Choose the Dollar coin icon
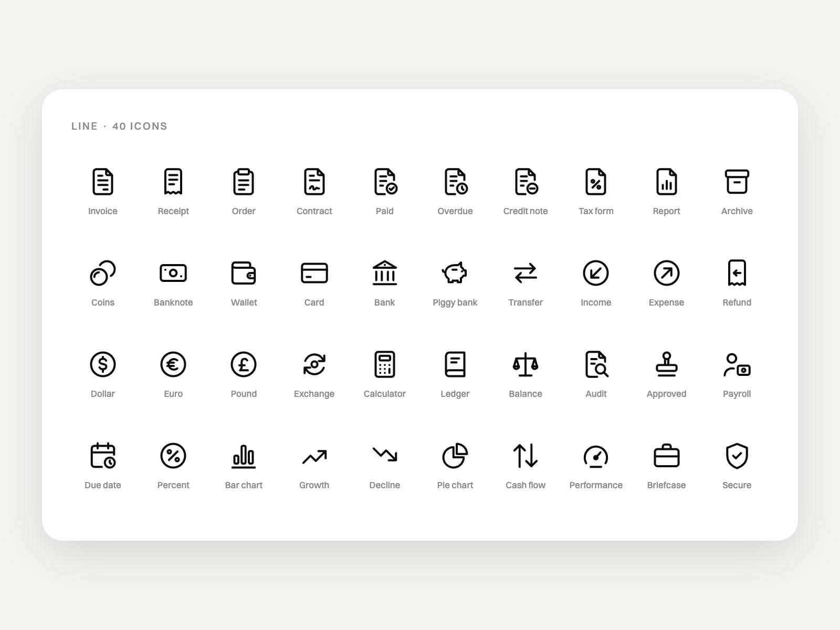This screenshot has height=630, width=840. 103,364
